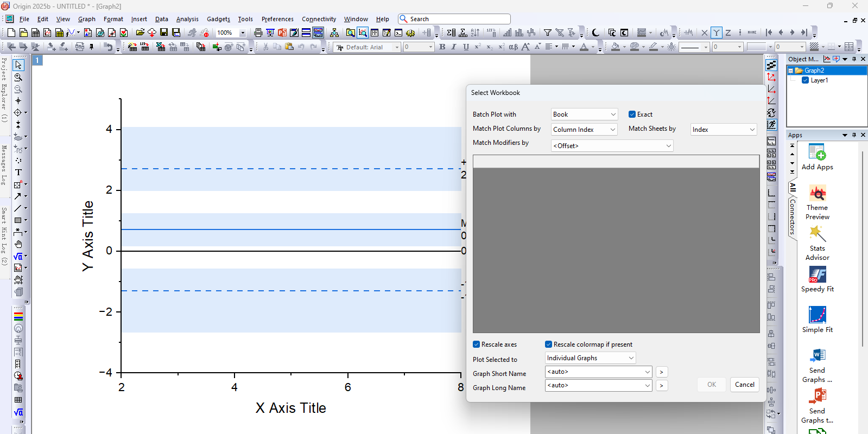Expand the Match Modifiers by dropdown
Viewport: 868px width, 434px height.
(612, 146)
